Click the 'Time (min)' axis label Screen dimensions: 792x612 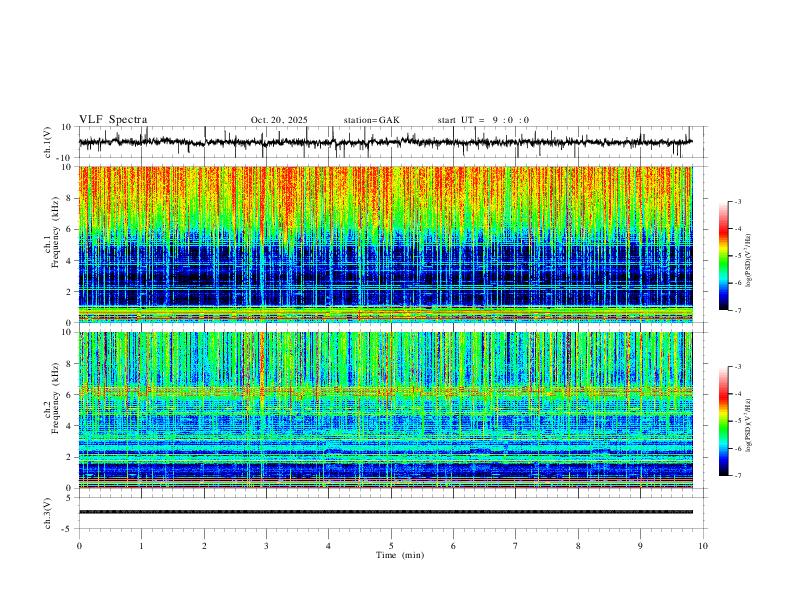coord(400,555)
